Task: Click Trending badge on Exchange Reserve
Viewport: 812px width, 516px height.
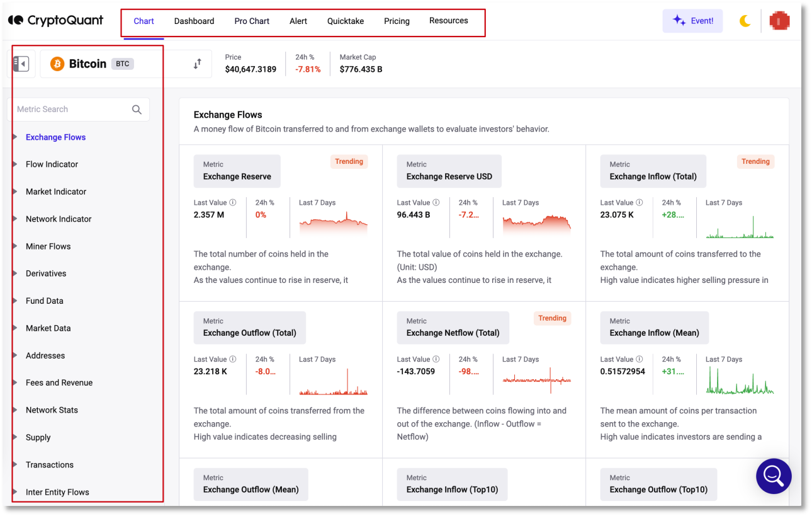Action: coord(349,162)
